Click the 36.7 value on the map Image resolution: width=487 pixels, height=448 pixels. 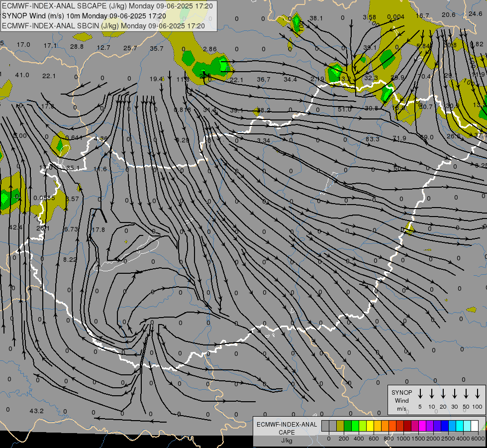pos(263,79)
